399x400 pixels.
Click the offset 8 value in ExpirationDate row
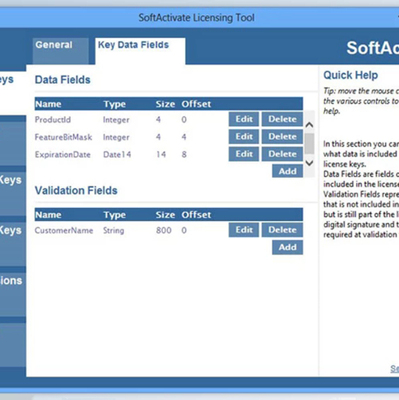tap(184, 154)
